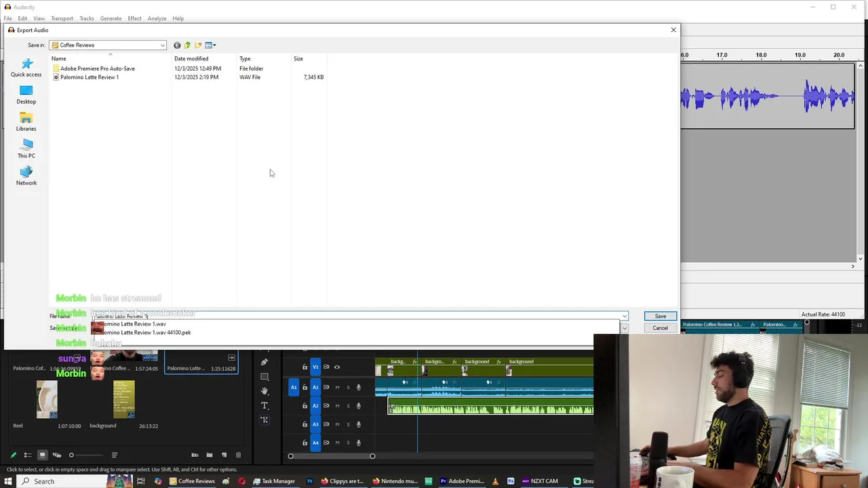Solo Premiere audio track A1
Image resolution: width=868 pixels, height=488 pixels.
click(x=348, y=388)
